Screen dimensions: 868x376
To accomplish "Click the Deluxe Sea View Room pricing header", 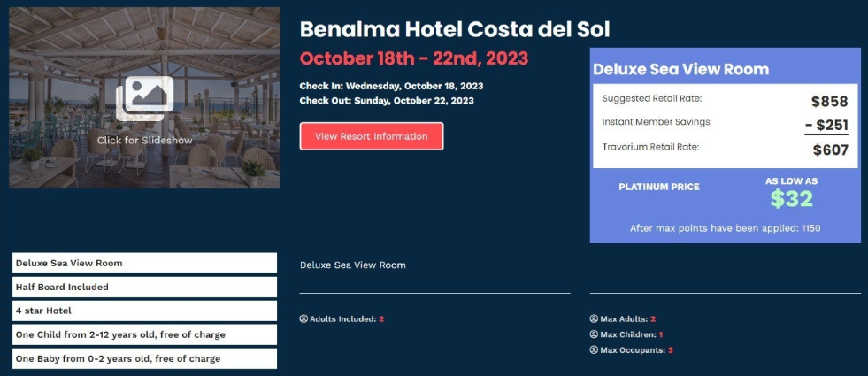I will tap(680, 69).
